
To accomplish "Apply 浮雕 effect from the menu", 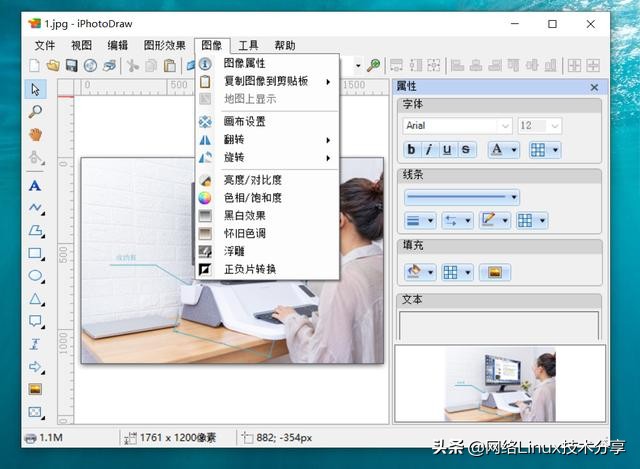I will click(x=267, y=251).
